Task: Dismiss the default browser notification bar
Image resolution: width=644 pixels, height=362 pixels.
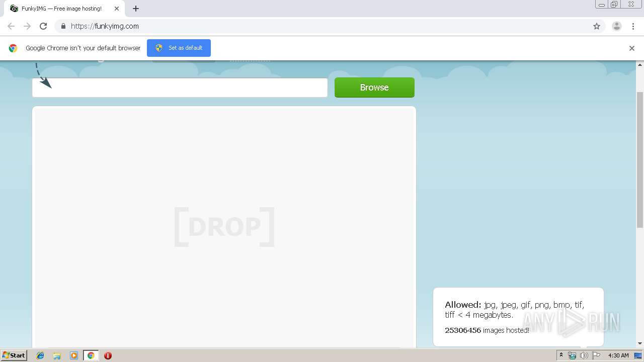Action: [632, 48]
